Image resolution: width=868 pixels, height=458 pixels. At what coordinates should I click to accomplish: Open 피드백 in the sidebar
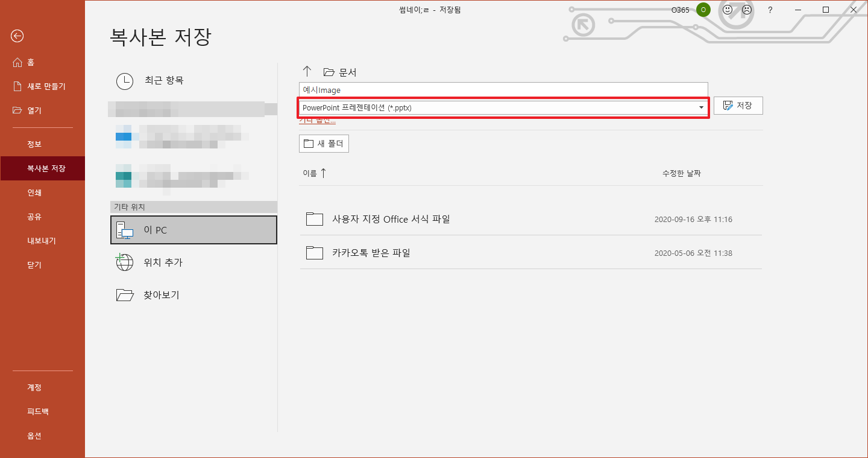pyautogui.click(x=37, y=412)
